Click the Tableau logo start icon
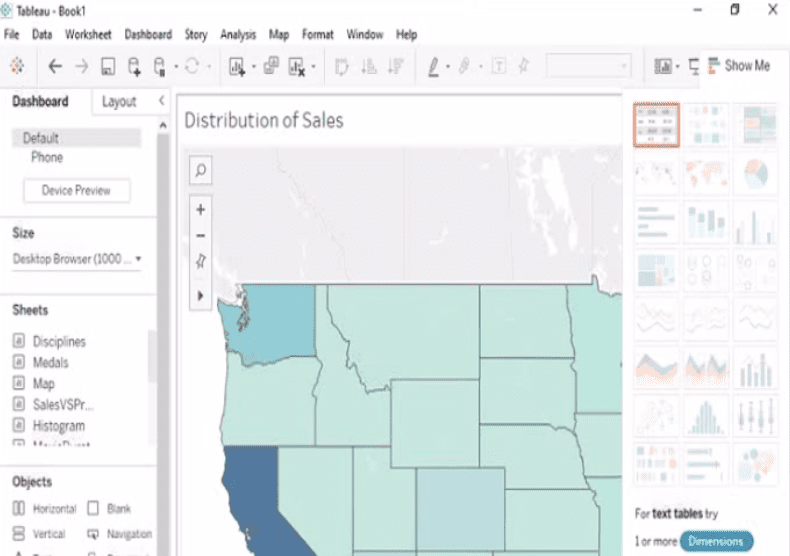Screen dimensions: 790x556 tap(17, 66)
